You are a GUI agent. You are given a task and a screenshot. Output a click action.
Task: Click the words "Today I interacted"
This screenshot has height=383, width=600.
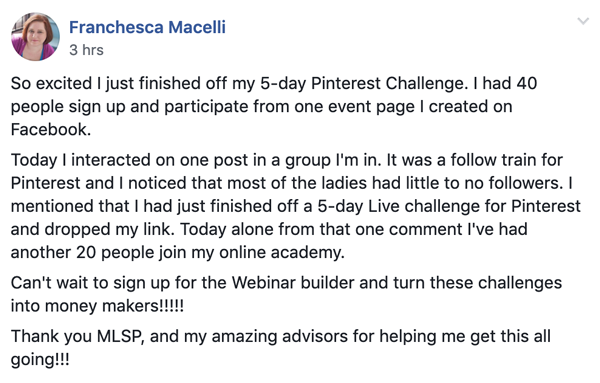pyautogui.click(x=80, y=161)
